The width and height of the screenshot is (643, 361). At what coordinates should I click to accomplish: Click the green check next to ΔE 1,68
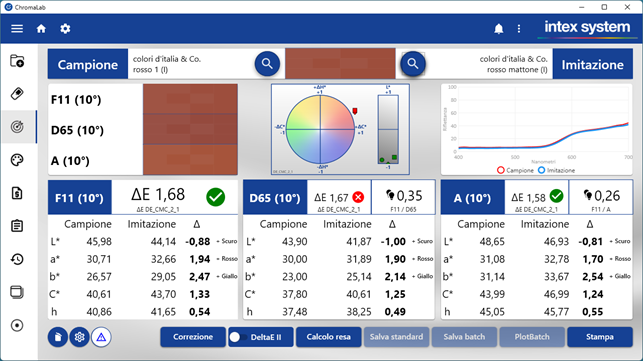tap(216, 197)
